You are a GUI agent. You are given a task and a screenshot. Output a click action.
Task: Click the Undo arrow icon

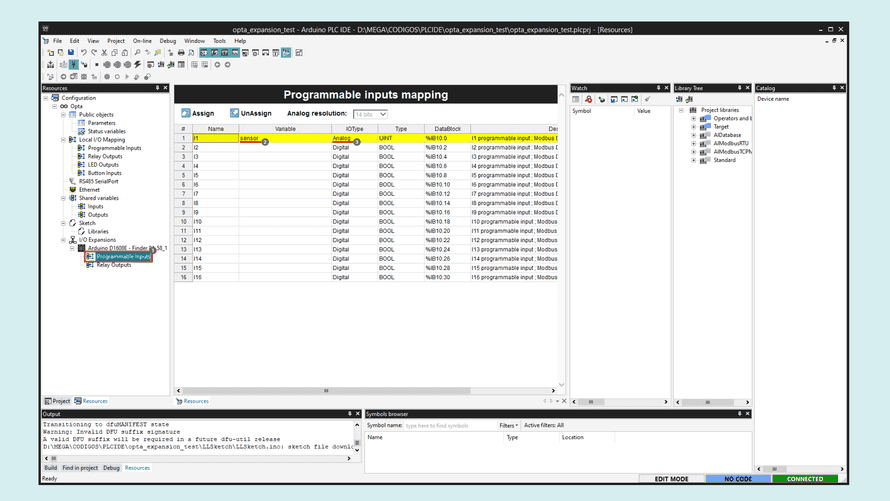tap(83, 53)
